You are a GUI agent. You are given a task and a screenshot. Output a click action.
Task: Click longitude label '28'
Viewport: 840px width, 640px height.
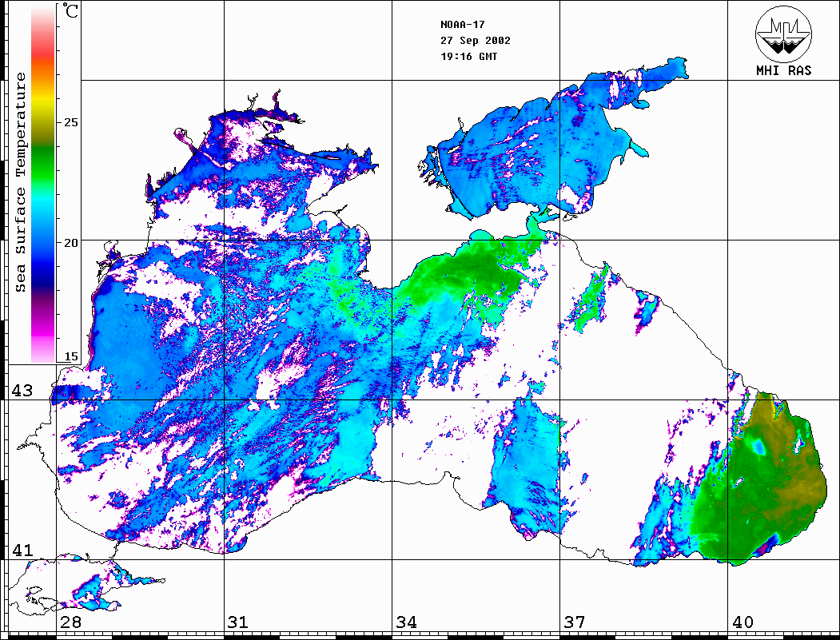(x=70, y=622)
